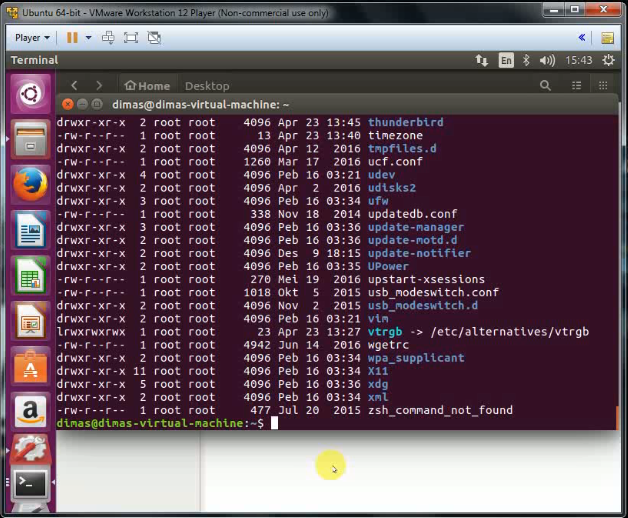The image size is (628, 518).
Task: Launch LibreOffice Calc from the launcher
Action: 31,276
